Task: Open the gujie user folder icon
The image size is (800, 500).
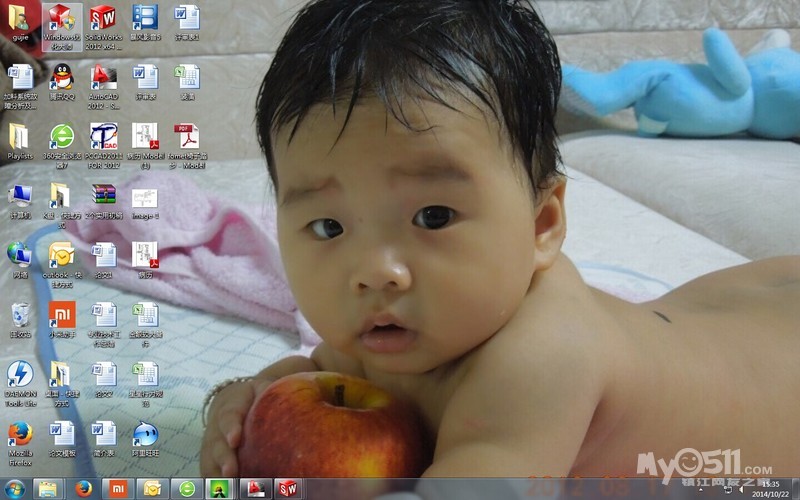Action: tap(20, 23)
